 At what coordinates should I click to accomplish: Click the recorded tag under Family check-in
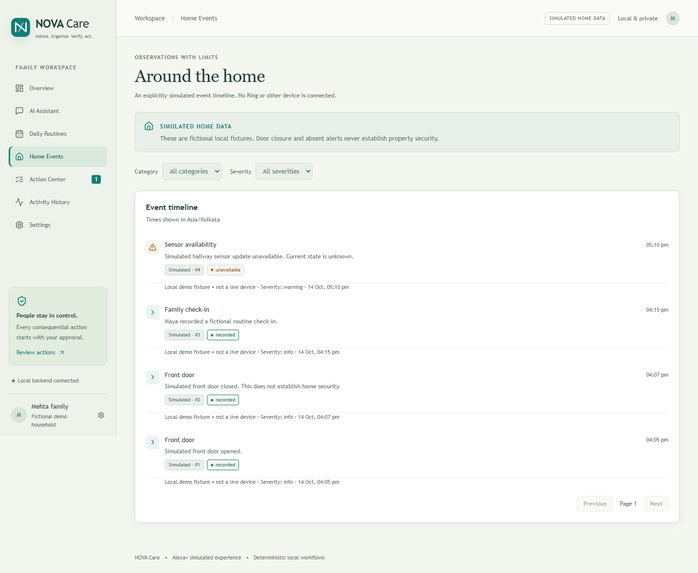223,335
